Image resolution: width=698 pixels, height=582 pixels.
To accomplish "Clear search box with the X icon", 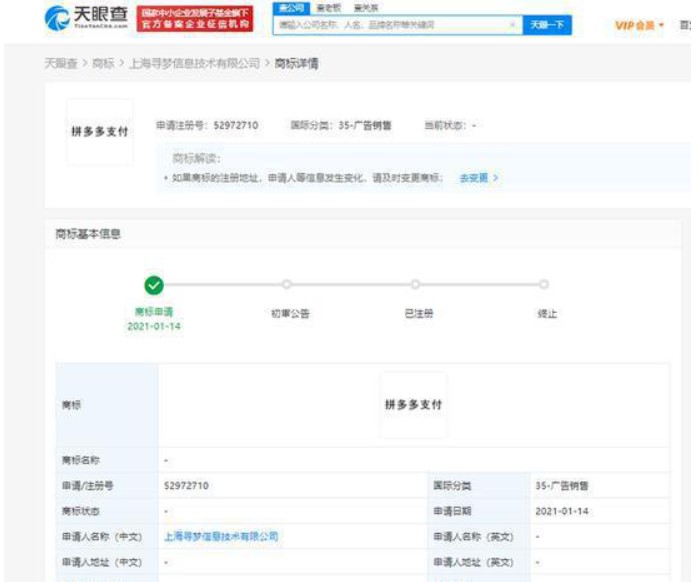I will point(513,24).
